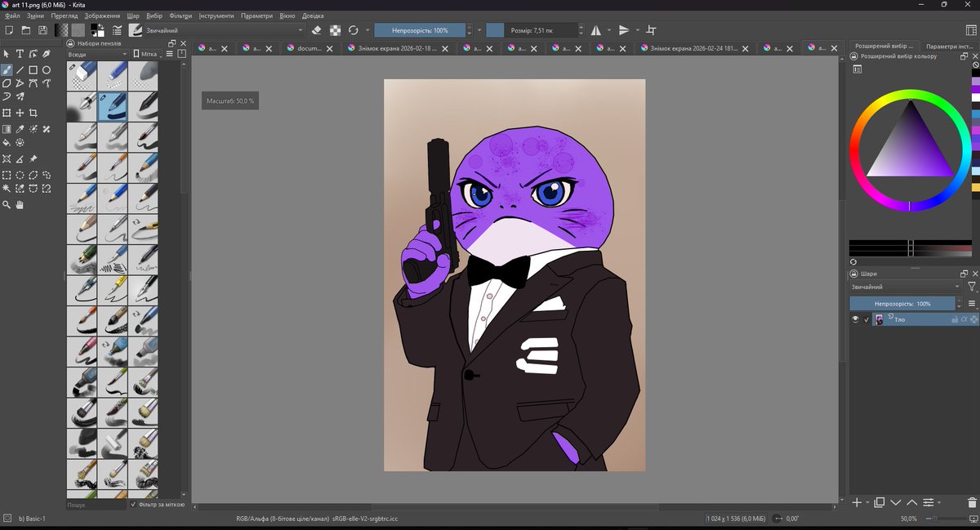Move layer down with arrow icon
The image size is (980, 530).
896,502
